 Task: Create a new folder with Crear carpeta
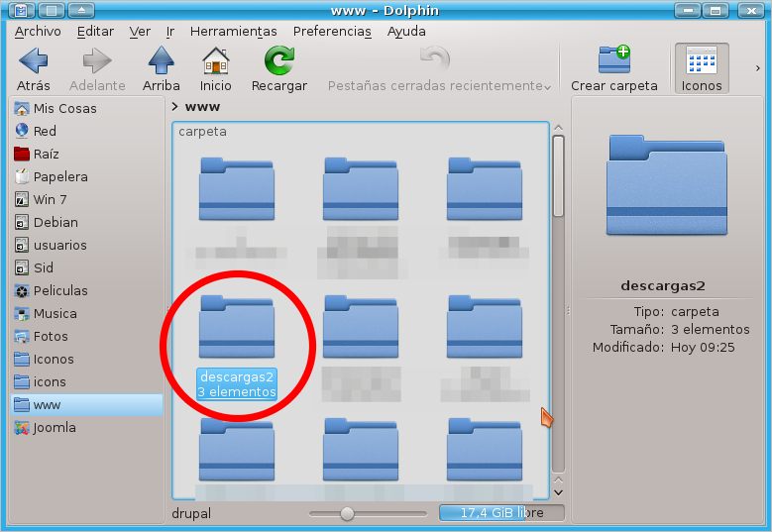coord(614,69)
